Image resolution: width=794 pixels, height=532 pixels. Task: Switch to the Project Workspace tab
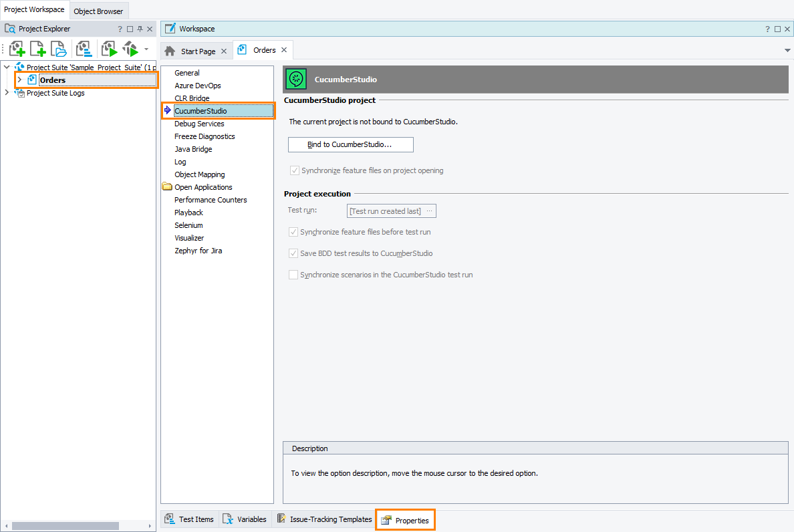(35, 9)
